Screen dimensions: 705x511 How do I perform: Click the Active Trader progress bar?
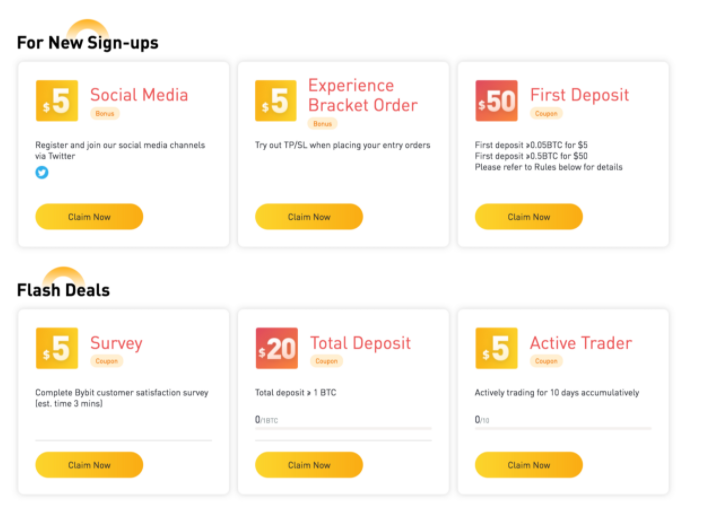563,429
